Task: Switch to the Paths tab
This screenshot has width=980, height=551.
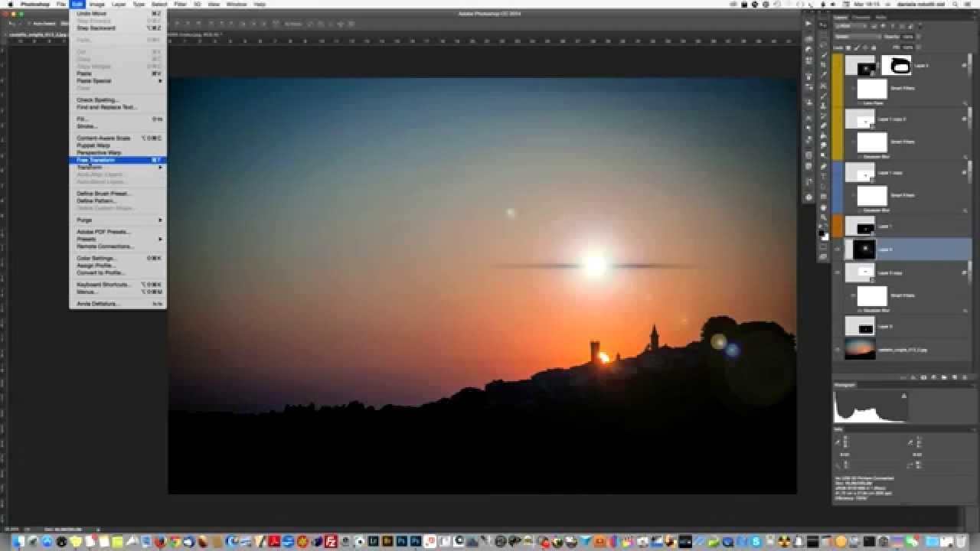Action: 880,17
